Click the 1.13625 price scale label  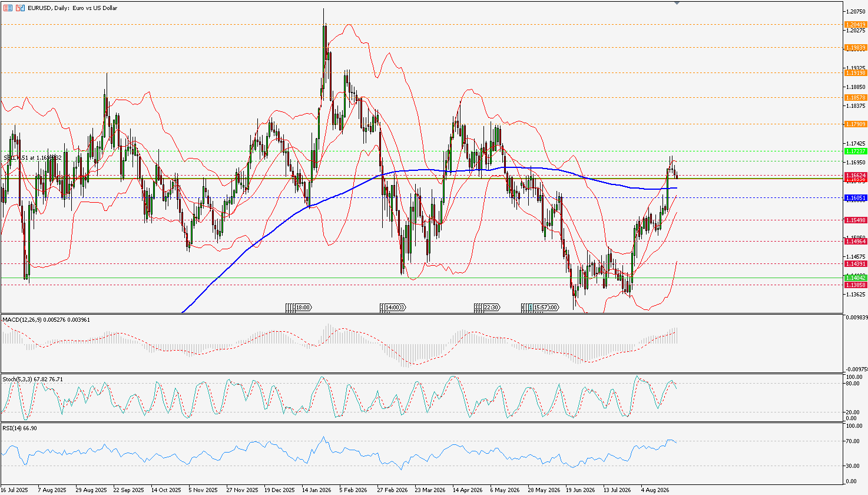(854, 295)
